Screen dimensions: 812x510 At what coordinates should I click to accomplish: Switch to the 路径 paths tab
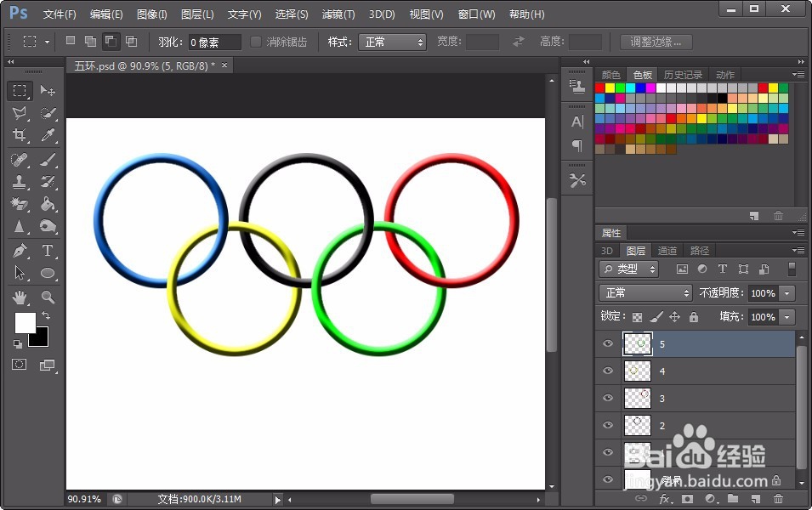pyautogui.click(x=699, y=251)
